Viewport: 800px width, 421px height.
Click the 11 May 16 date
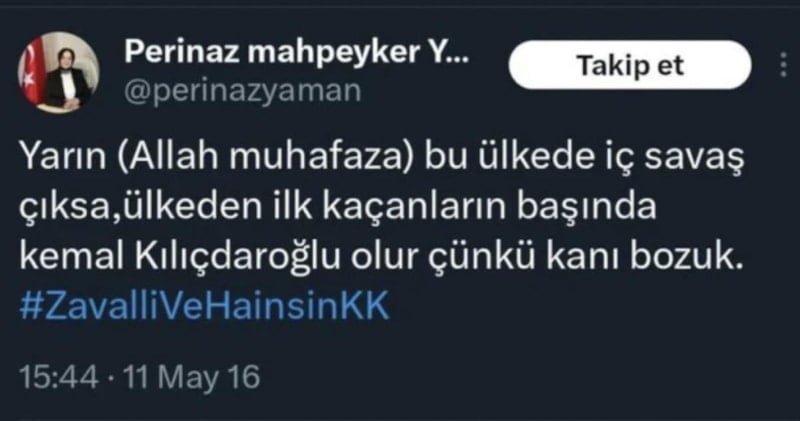(x=192, y=378)
